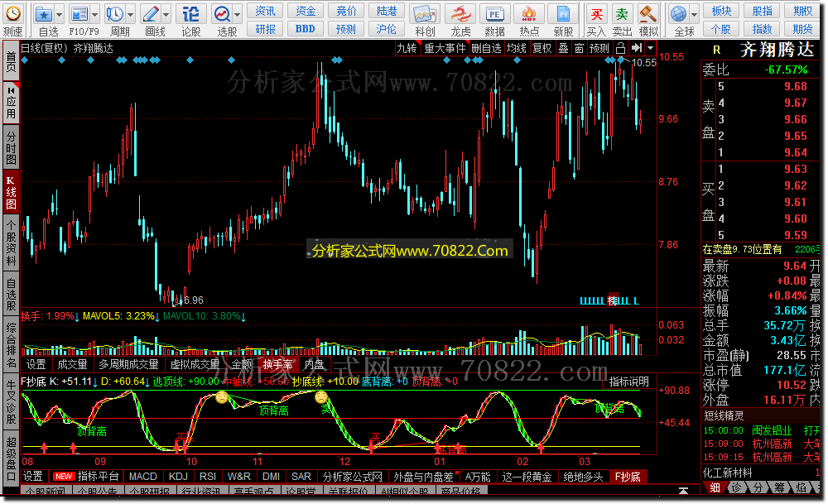
Task: Open the K线图 sidebar tab
Action: coord(11,192)
